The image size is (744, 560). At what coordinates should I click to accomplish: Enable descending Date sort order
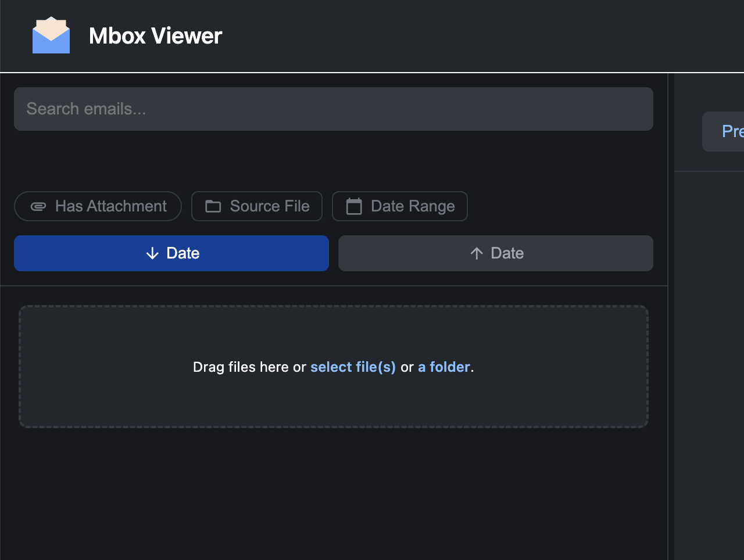pos(171,253)
